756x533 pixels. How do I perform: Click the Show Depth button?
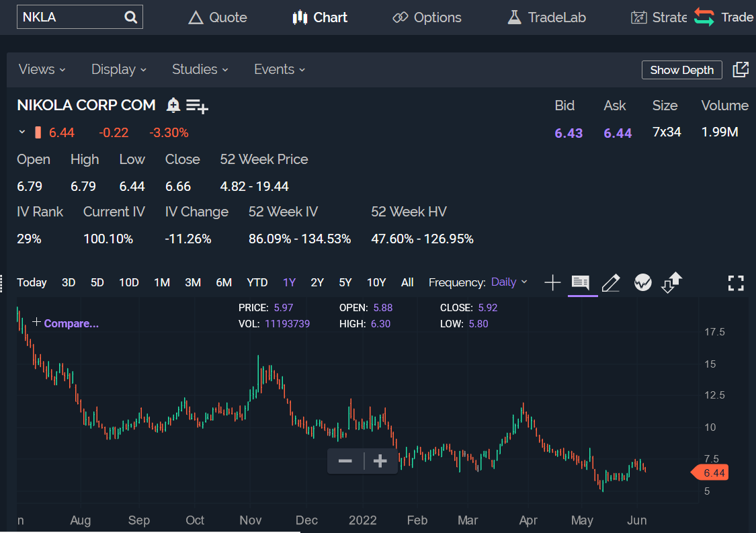pos(682,70)
